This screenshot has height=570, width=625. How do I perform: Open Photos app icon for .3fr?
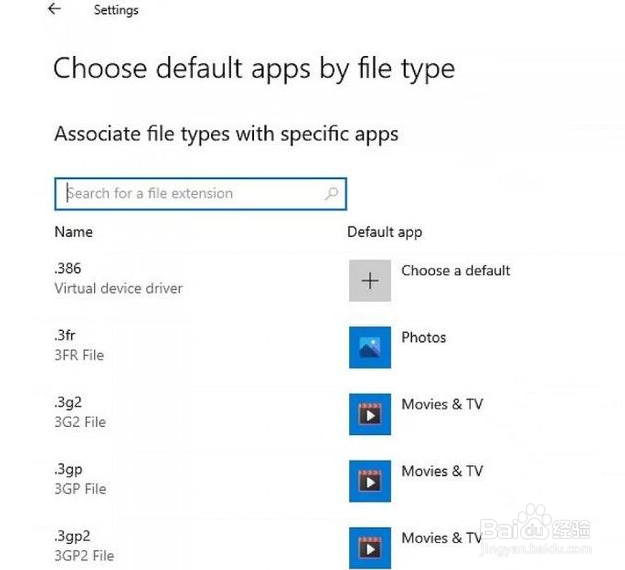(x=369, y=347)
